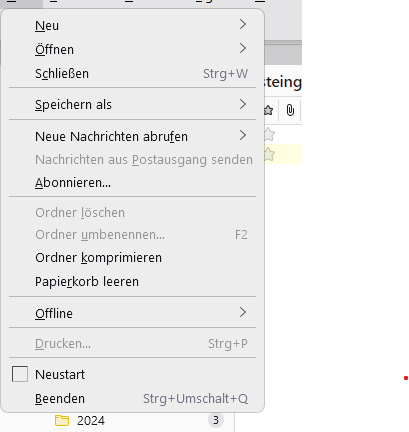Select Schließen from the menu
The image size is (409, 432).
[132, 73]
